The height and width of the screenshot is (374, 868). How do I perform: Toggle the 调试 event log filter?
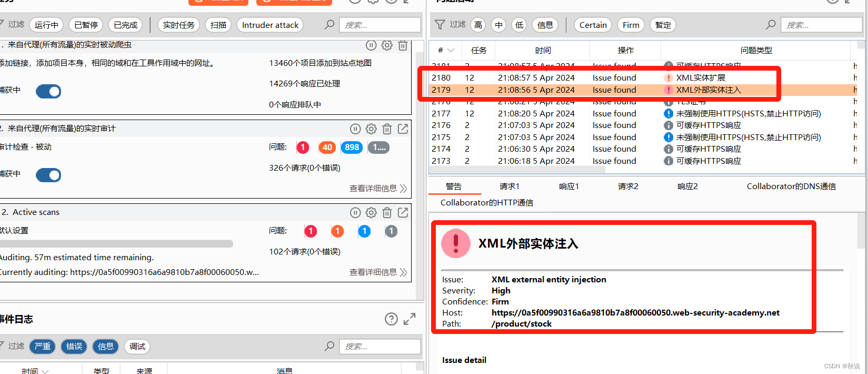(137, 346)
